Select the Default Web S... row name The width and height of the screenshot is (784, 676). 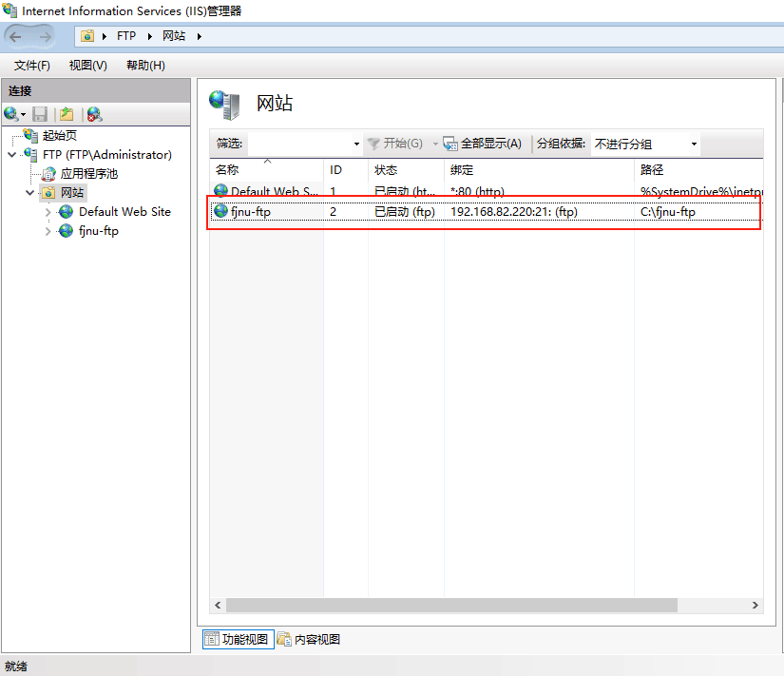(274, 191)
